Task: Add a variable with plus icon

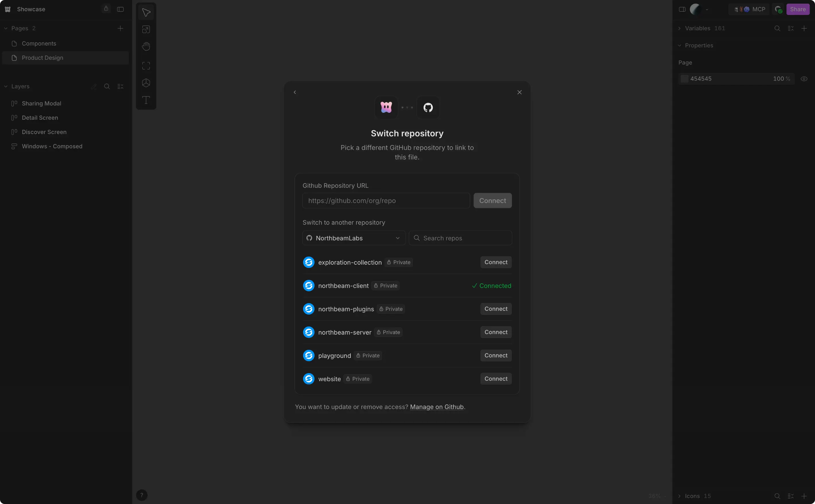Action: (x=804, y=28)
